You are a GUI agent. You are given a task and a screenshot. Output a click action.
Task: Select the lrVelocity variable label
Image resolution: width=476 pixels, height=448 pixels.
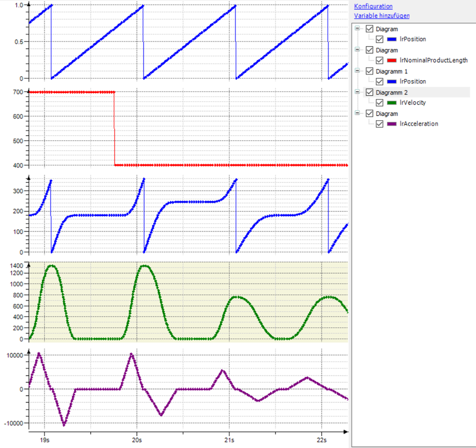413,103
